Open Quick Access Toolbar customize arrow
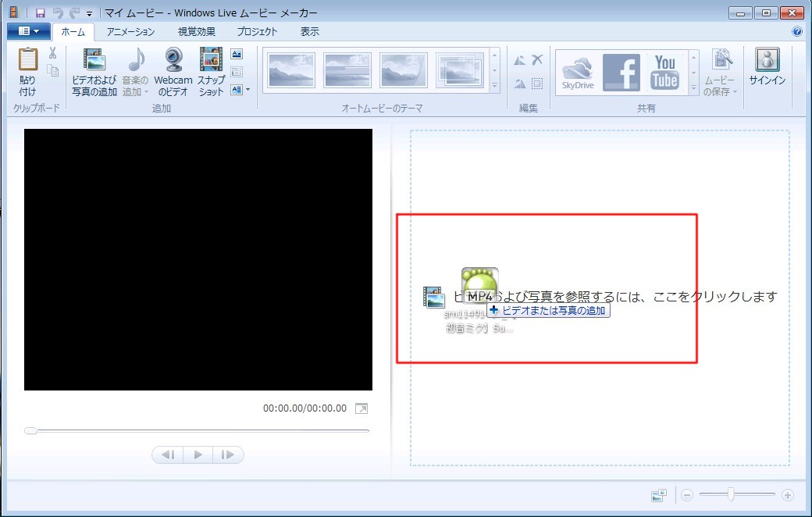The height and width of the screenshot is (517, 812). 89,13
